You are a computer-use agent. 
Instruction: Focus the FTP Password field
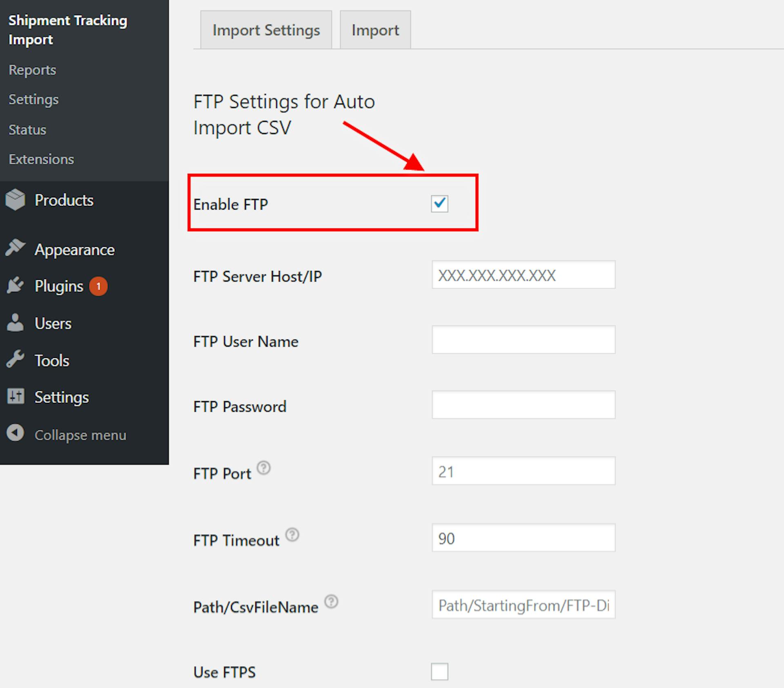(523, 404)
